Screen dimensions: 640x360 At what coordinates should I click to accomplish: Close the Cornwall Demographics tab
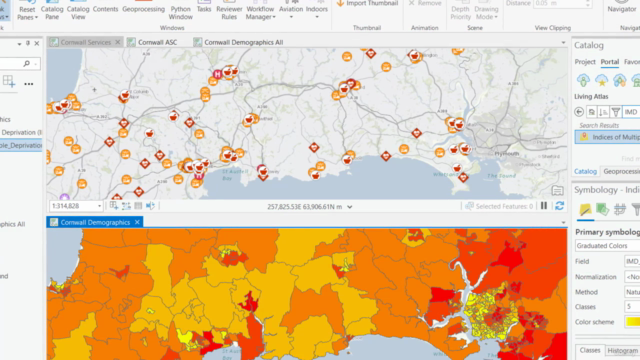point(137,222)
